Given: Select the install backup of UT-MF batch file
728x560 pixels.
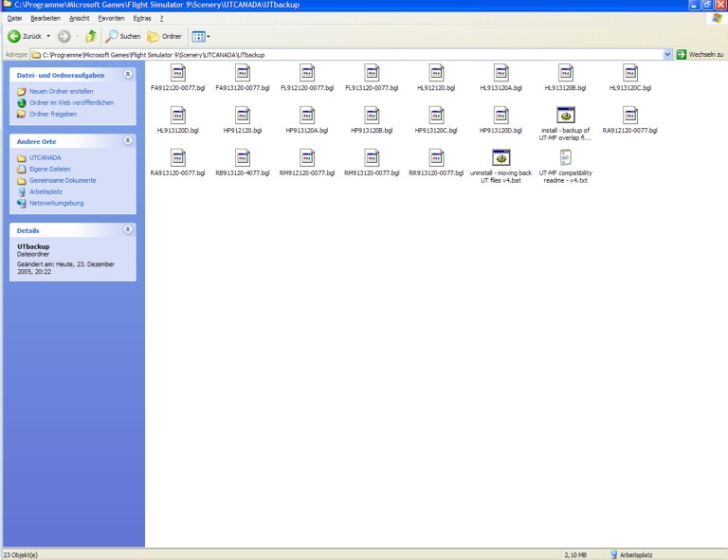Looking at the screenshot, I should coord(566,124).
